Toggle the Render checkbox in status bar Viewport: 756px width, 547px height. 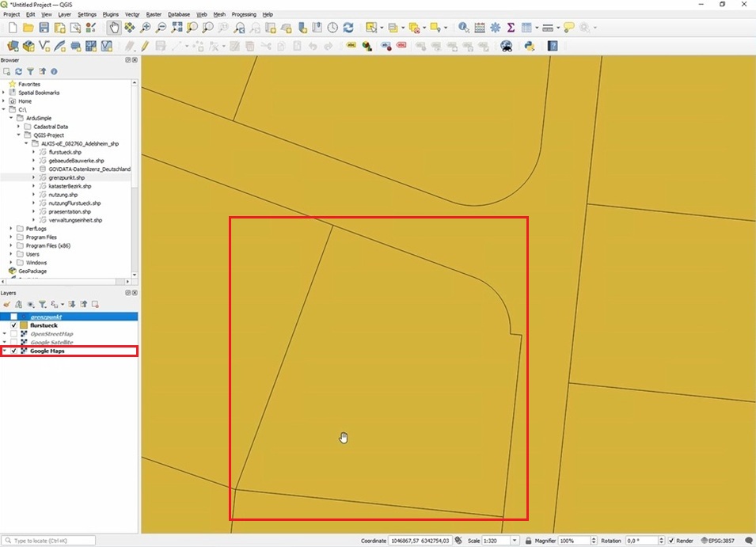(x=672, y=541)
